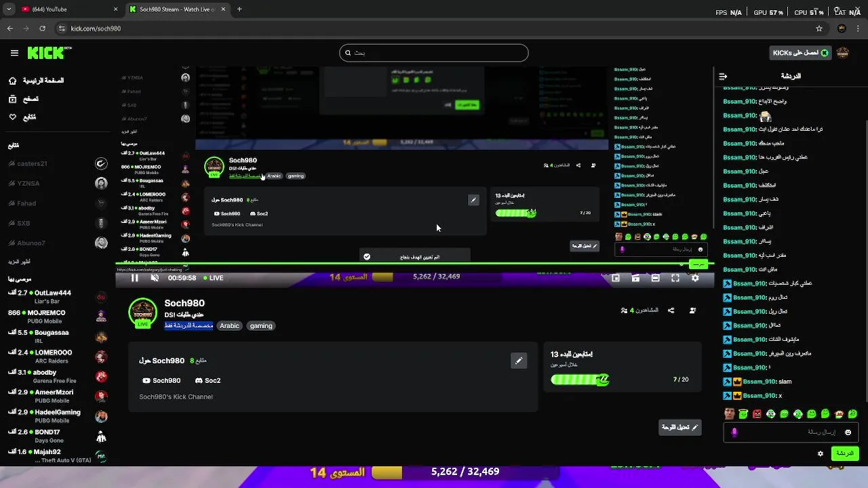Open viewers count icon
Viewport: 868px width, 488px height.
(x=624, y=310)
